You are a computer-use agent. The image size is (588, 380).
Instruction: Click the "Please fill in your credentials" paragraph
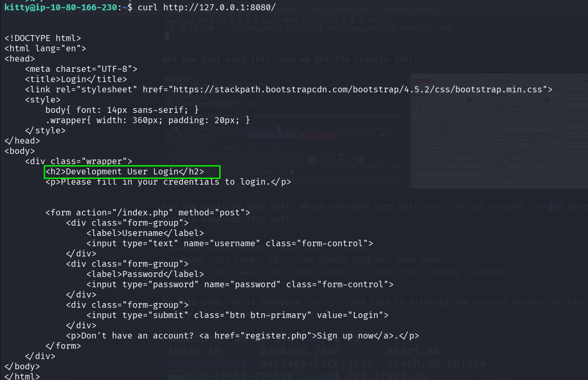(168, 182)
